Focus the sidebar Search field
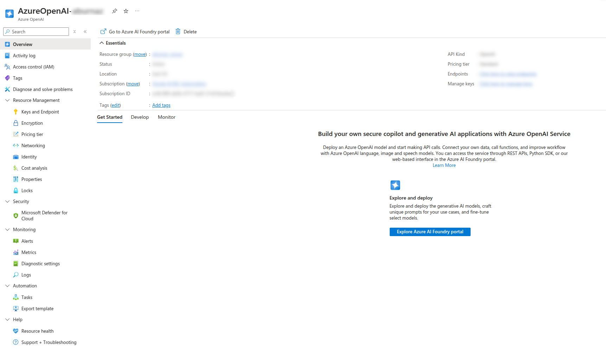Viewport: 606px width, 364px height. (36, 32)
